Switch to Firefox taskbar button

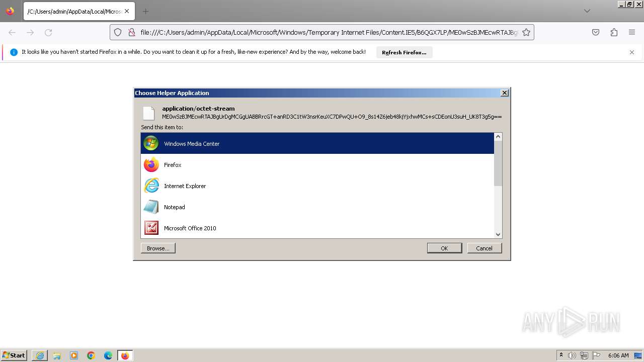click(125, 355)
